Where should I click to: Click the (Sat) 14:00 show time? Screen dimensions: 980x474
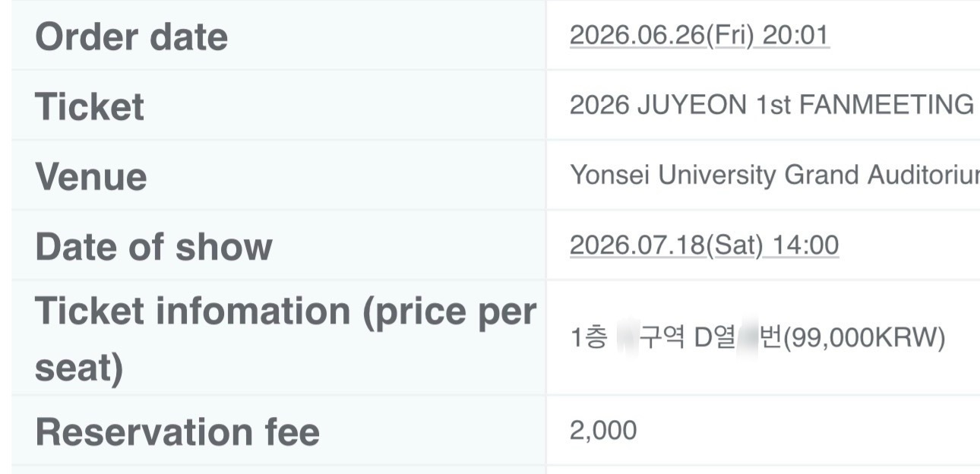tap(773, 245)
